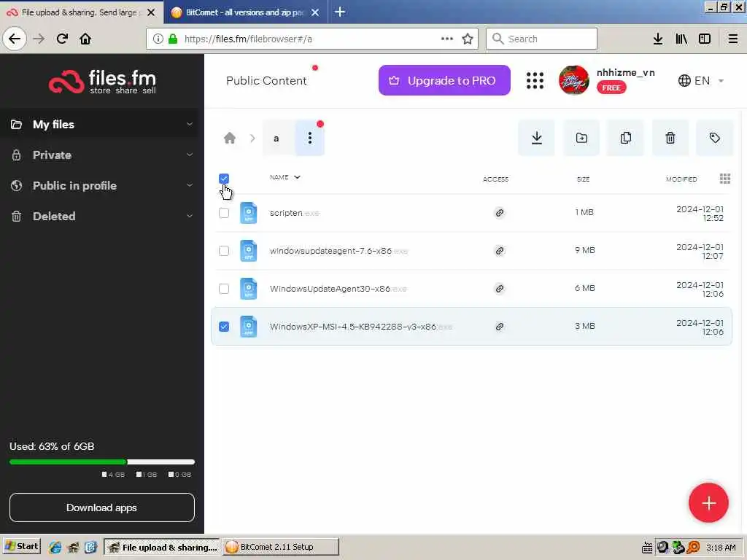This screenshot has width=747, height=560.
Task: Open the page actions three-dot menu in address bar
Action: [447, 39]
